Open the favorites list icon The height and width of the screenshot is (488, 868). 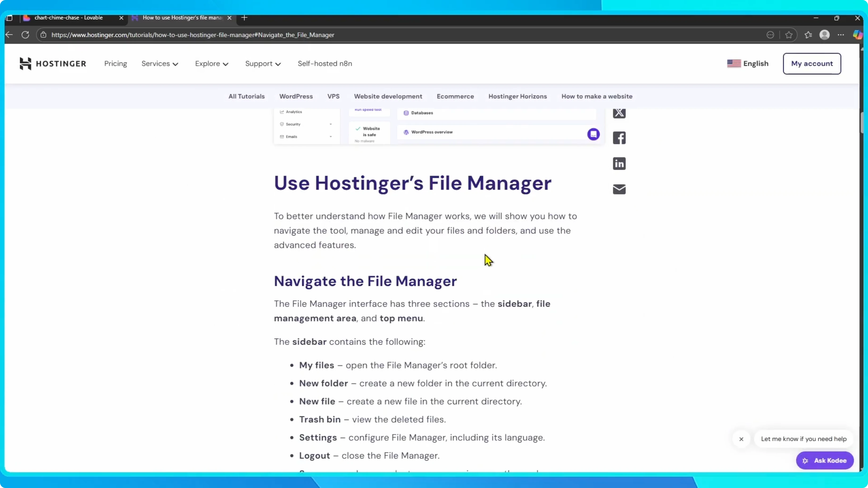[x=808, y=35]
